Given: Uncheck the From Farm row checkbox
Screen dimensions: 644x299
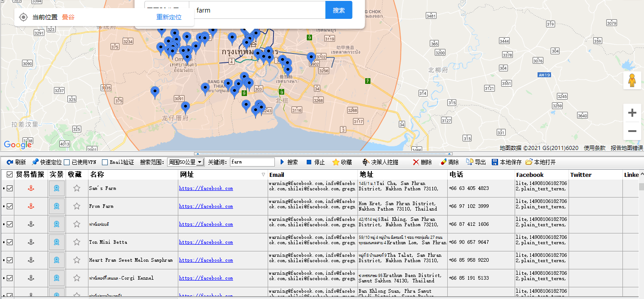Looking at the screenshot, I should [9, 207].
